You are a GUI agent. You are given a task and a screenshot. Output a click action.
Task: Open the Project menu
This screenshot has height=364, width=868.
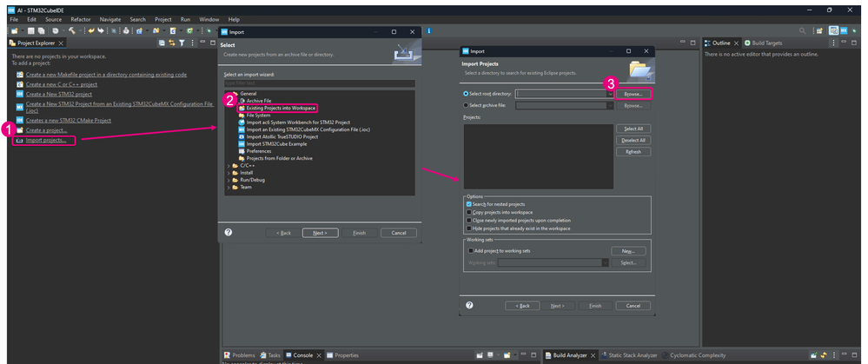click(163, 19)
